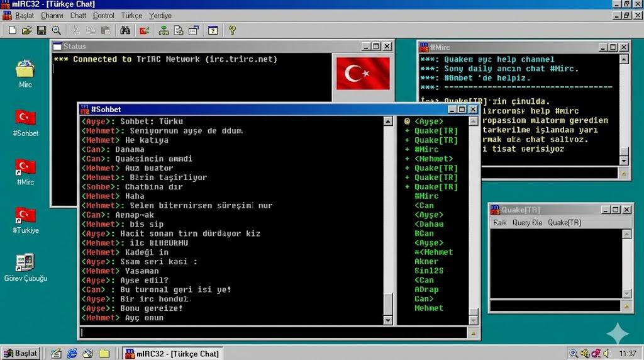Maximize the Quake[TR] window

(x=616, y=210)
